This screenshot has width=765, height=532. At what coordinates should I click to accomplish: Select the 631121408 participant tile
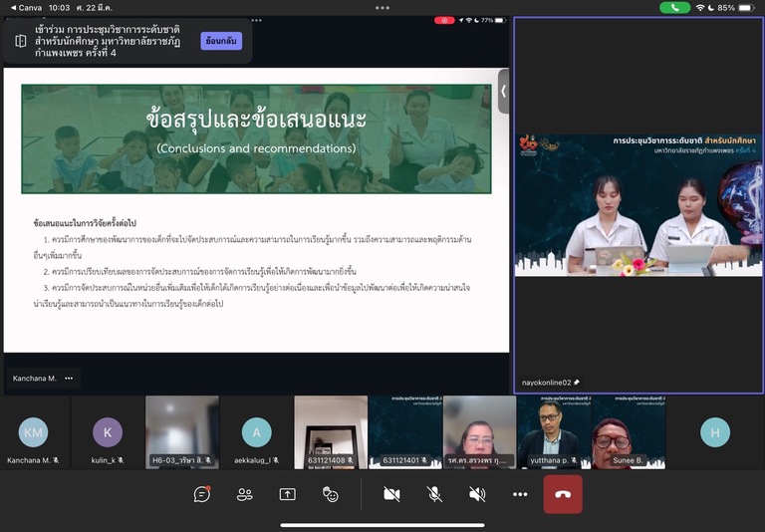331,432
